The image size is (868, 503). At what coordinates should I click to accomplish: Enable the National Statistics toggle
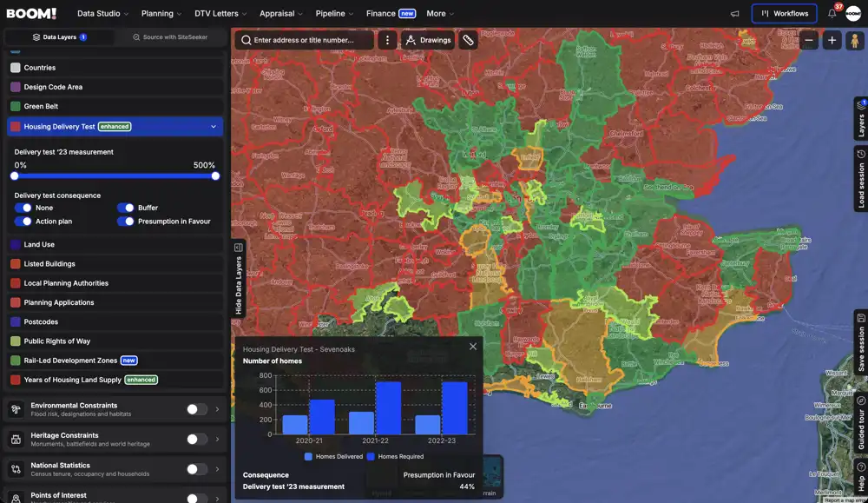pos(196,469)
